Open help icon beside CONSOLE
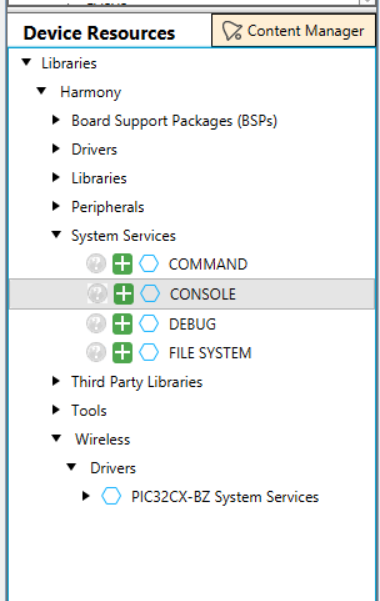The height and width of the screenshot is (601, 380). coord(97,294)
